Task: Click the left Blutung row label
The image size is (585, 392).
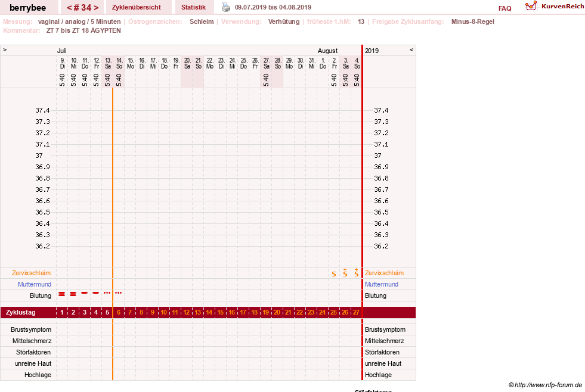Action: 41,295
